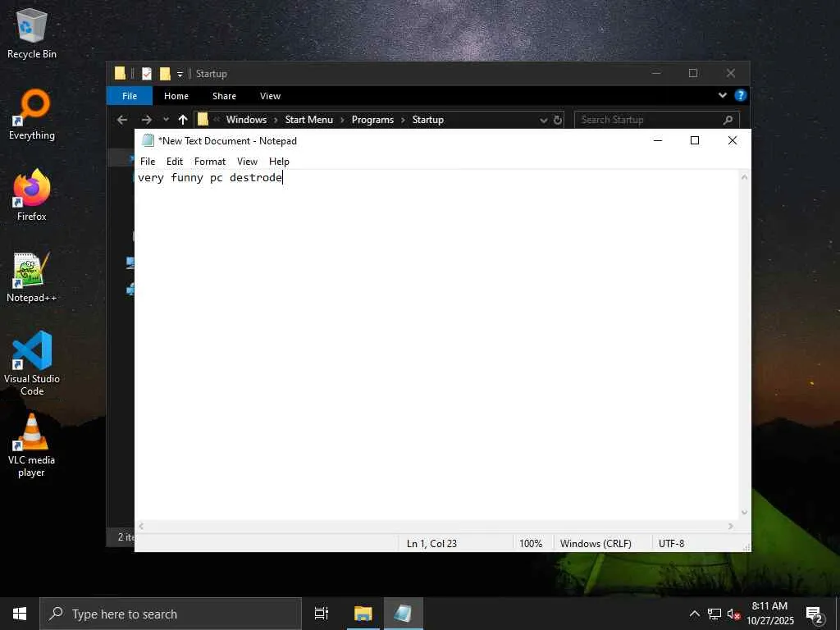Click the taskbar clock and date

770,614
